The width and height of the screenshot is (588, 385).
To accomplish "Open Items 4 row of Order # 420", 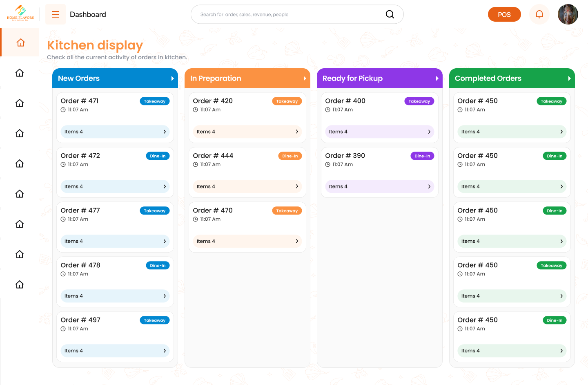I will (x=247, y=132).
